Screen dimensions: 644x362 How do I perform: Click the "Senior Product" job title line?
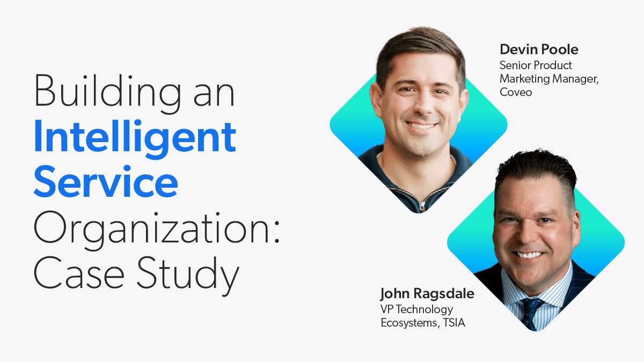536,65
